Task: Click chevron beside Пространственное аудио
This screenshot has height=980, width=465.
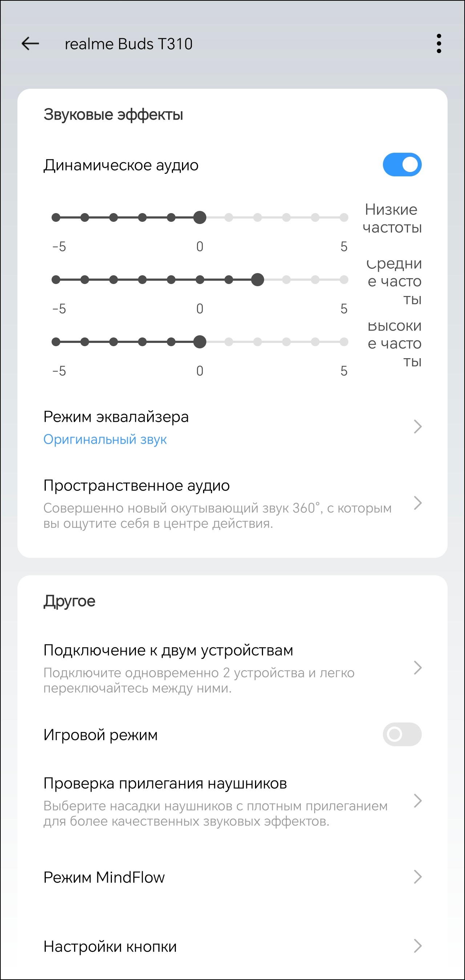Action: [417, 503]
